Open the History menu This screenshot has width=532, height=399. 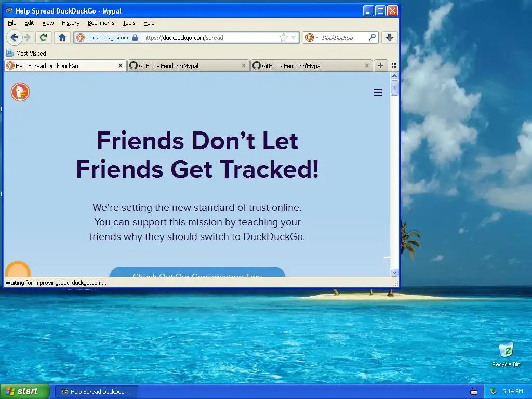tap(71, 23)
